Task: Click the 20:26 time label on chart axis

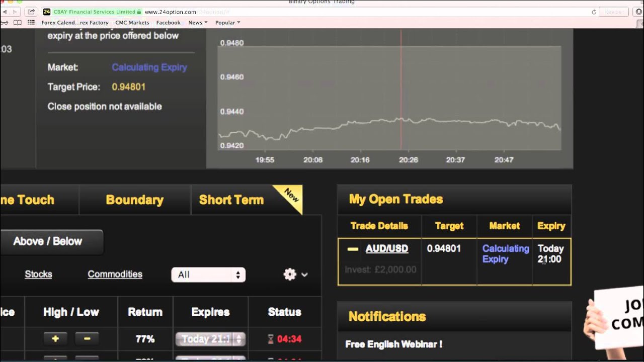Action: (408, 160)
